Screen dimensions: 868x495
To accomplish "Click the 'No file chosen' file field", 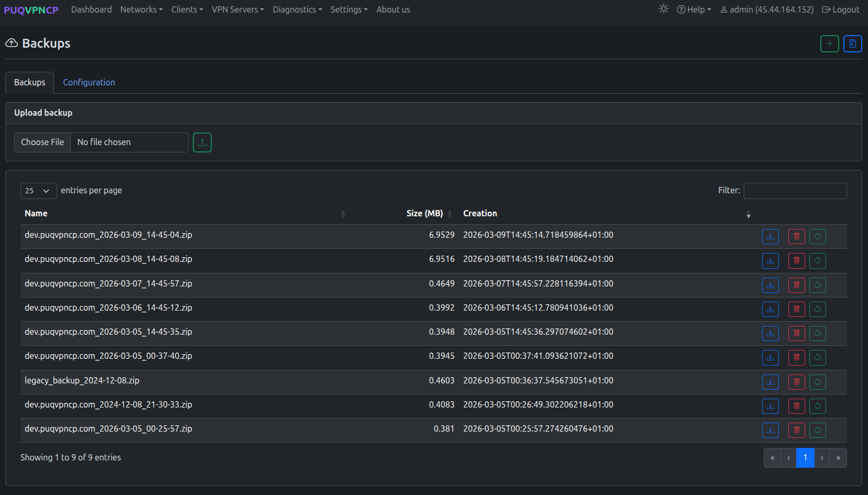I will [x=129, y=142].
